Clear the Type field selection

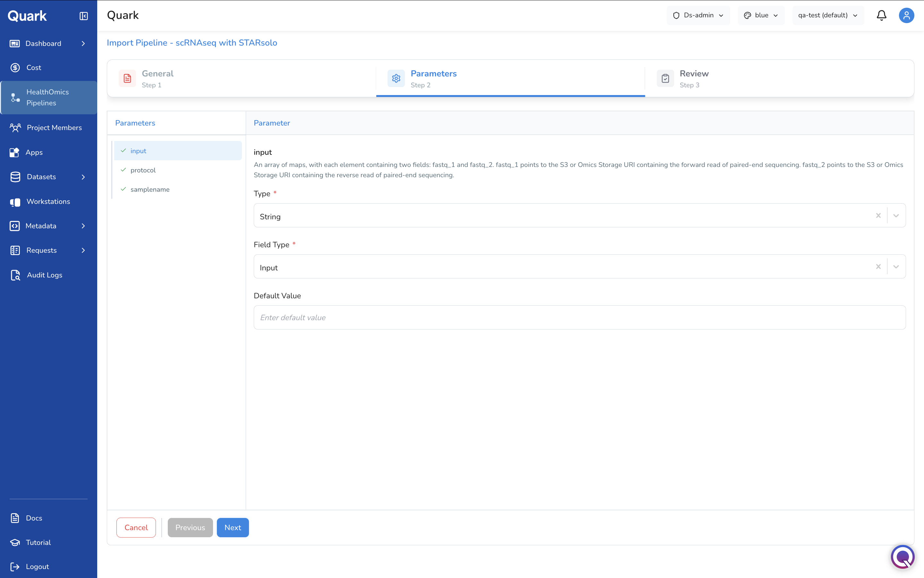tap(878, 215)
